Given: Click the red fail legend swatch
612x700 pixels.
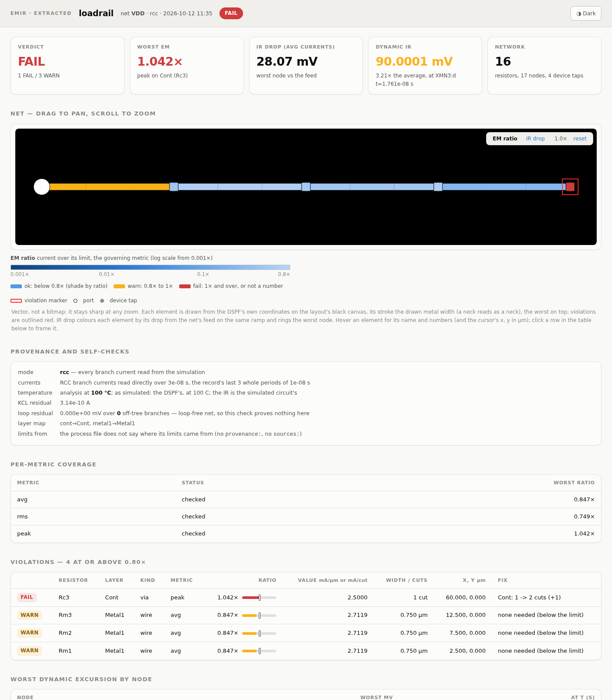Looking at the screenshot, I should point(185,286).
